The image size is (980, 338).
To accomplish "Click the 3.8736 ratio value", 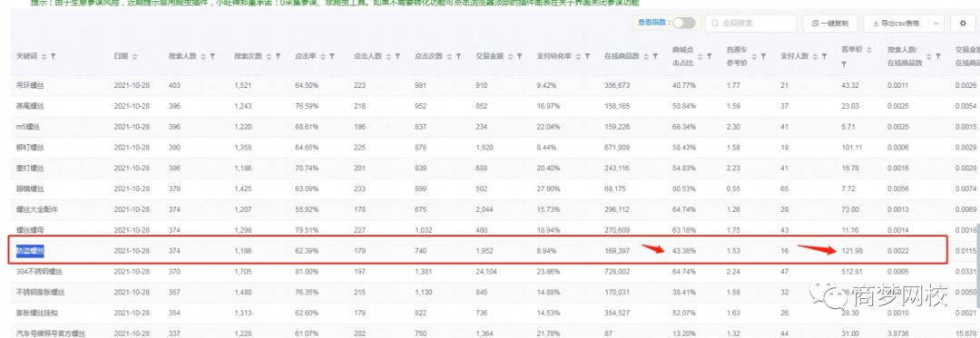I will [x=897, y=333].
